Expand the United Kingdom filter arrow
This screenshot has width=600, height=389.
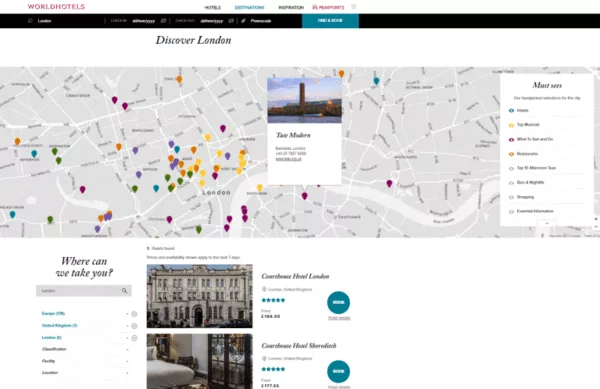pos(127,326)
